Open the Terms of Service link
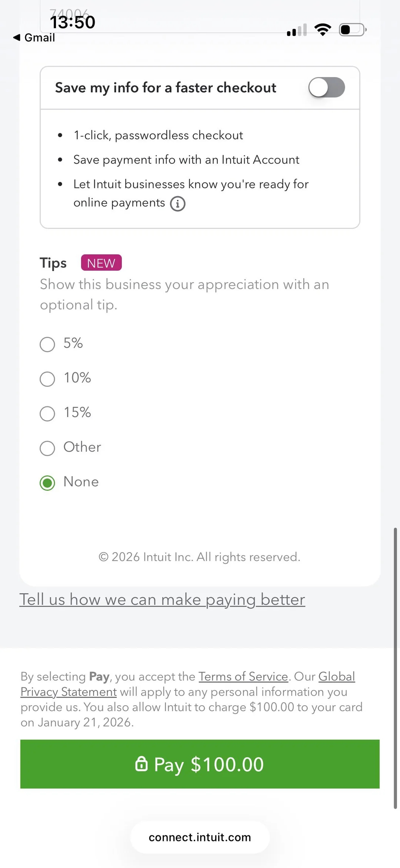The width and height of the screenshot is (400, 868). coord(243,677)
